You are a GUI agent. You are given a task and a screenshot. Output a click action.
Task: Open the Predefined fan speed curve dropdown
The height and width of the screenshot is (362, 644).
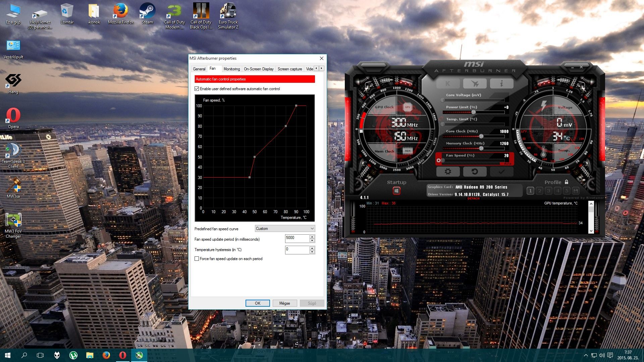coord(285,229)
